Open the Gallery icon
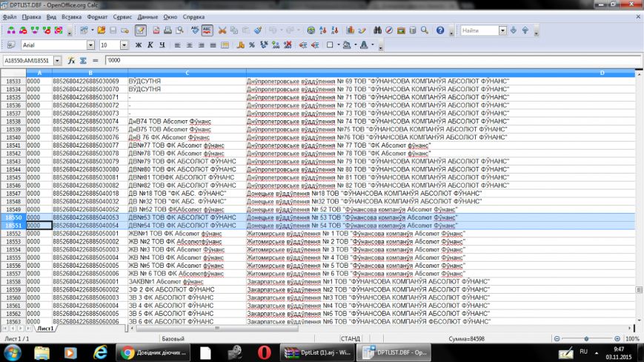The height and width of the screenshot is (362, 644). tap(401, 30)
